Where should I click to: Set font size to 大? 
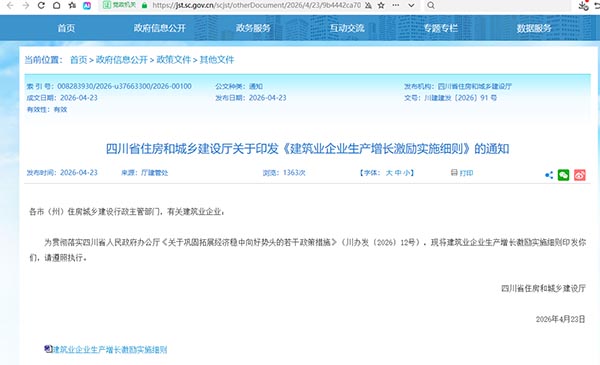tap(389, 173)
